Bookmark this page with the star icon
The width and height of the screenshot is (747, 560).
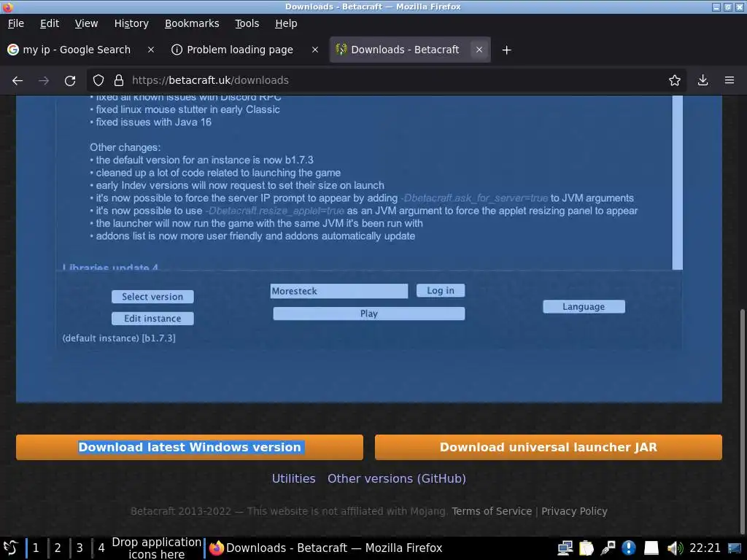pos(675,80)
